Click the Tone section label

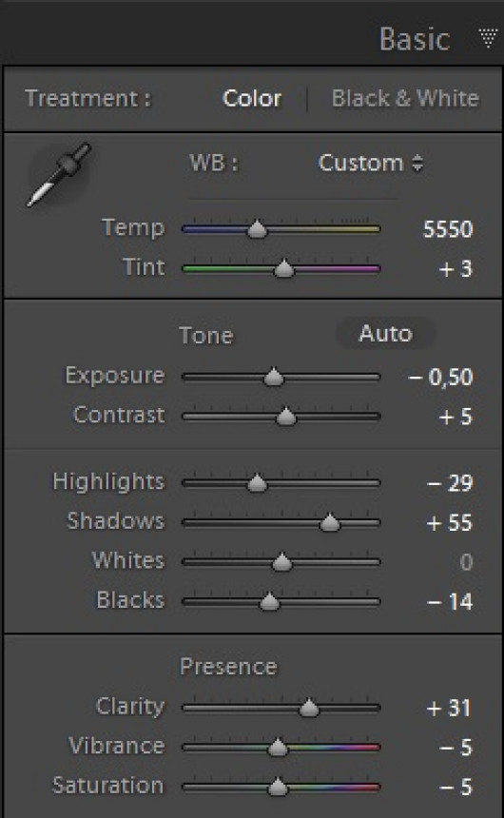[x=206, y=336]
